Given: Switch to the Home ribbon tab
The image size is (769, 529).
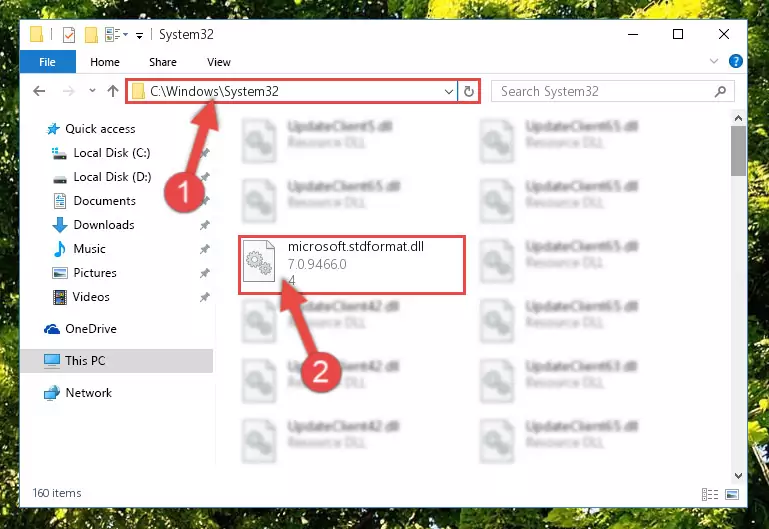Looking at the screenshot, I should pyautogui.click(x=104, y=62).
